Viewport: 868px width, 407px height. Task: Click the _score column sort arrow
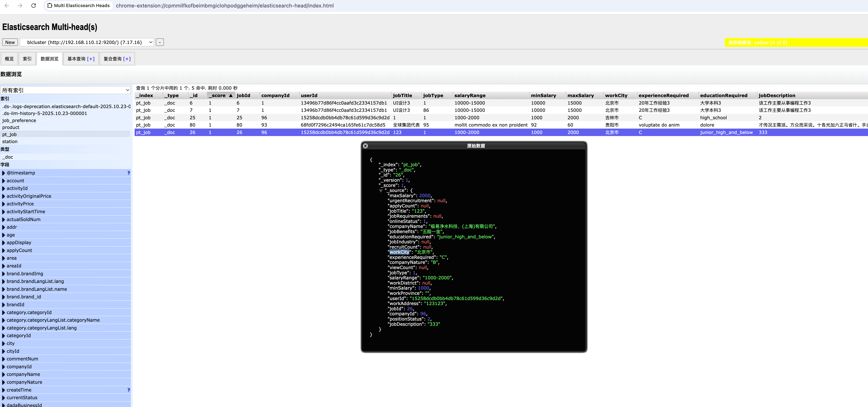[x=231, y=95]
